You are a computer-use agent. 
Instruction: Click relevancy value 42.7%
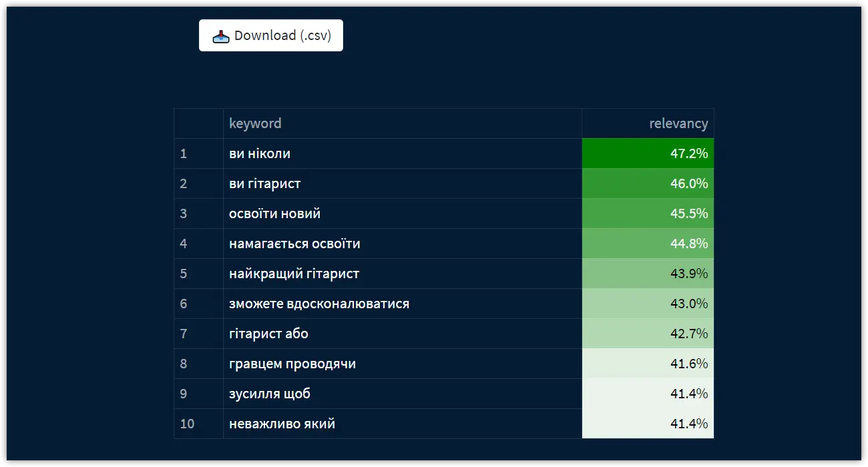pyautogui.click(x=648, y=334)
